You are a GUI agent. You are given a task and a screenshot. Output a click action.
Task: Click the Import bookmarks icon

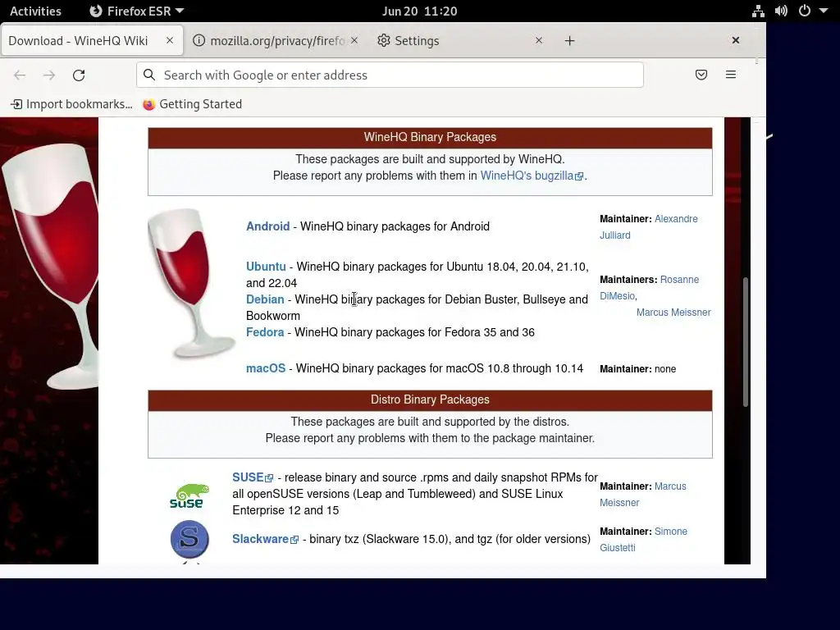16,104
